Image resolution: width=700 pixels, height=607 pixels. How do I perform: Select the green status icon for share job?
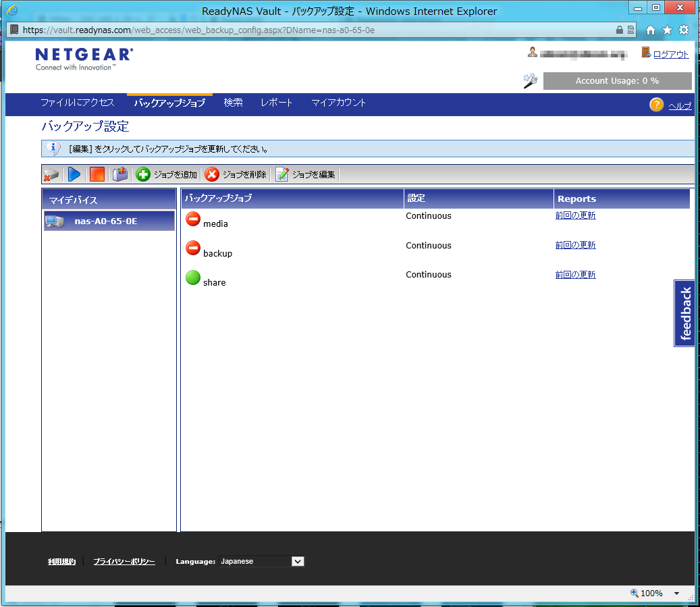(193, 278)
